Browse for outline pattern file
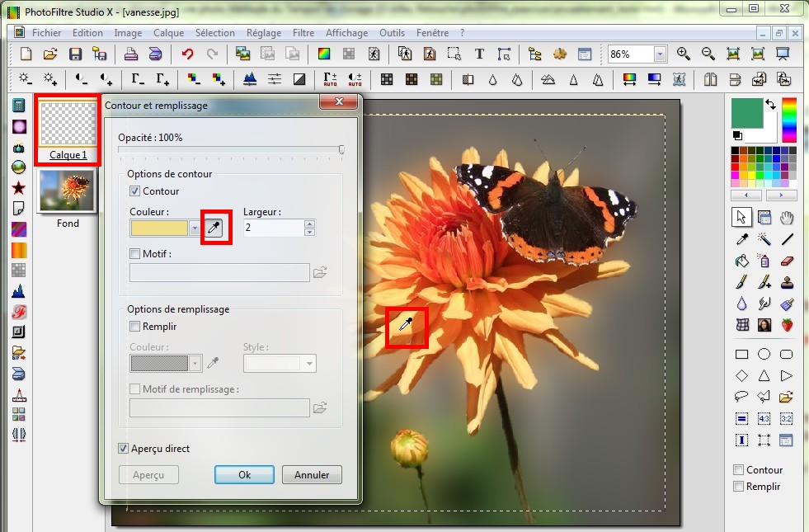Viewport: 809px width, 532px height. (x=320, y=272)
